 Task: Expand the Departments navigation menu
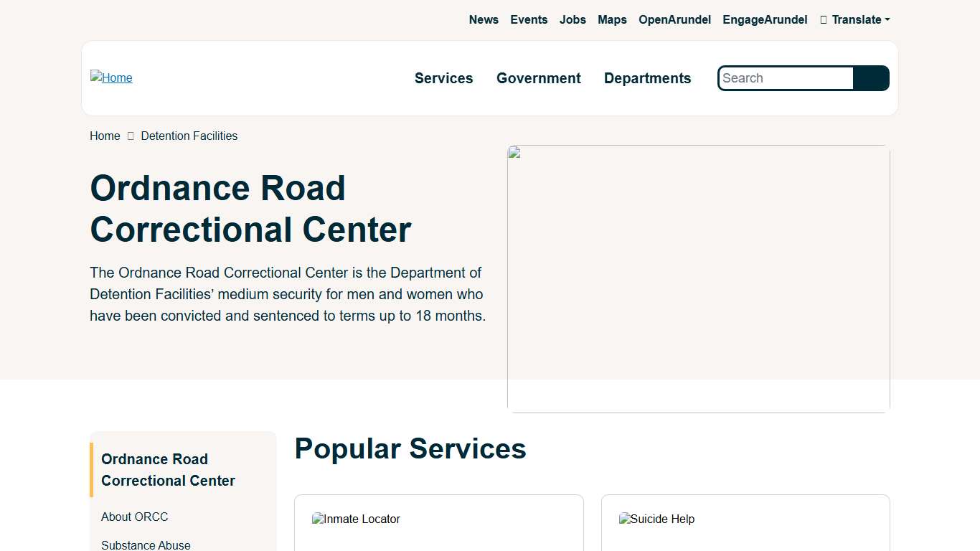click(x=647, y=78)
